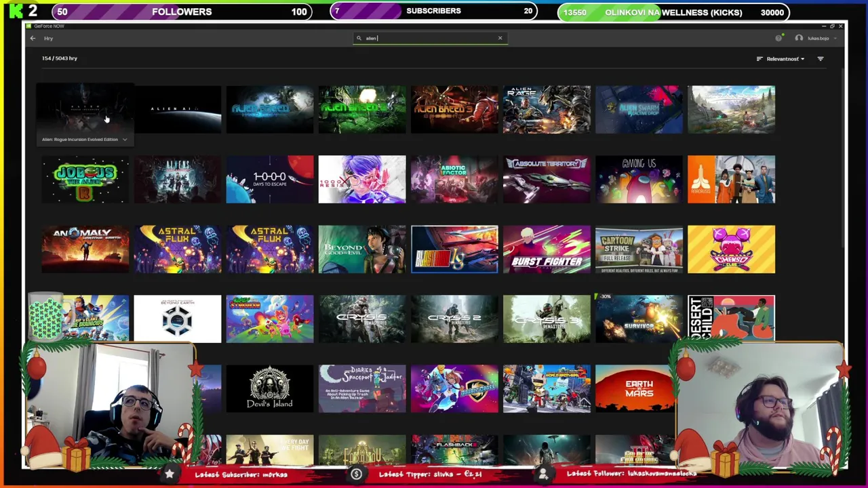Click the 'Latest Subscriber: markas' text

pos(241,474)
